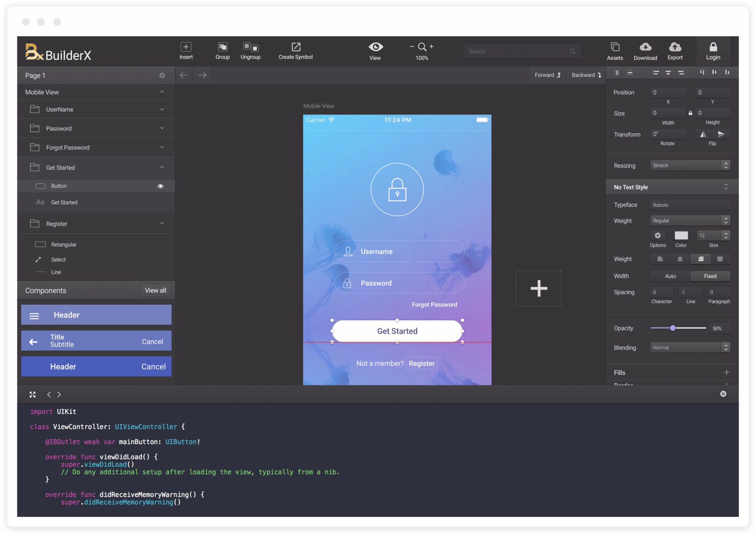Align objects to bottom edge
Image resolution: width=756 pixels, height=535 pixels.
click(x=727, y=73)
